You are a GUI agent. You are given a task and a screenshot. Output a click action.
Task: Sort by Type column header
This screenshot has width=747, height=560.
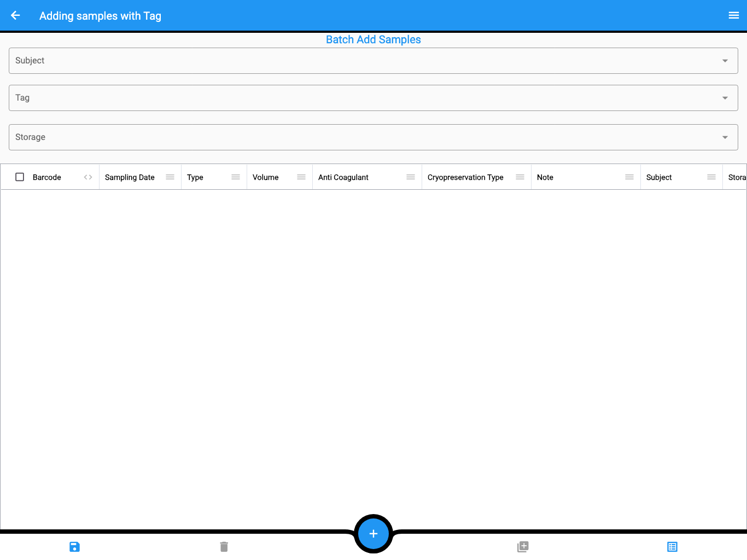tap(195, 177)
